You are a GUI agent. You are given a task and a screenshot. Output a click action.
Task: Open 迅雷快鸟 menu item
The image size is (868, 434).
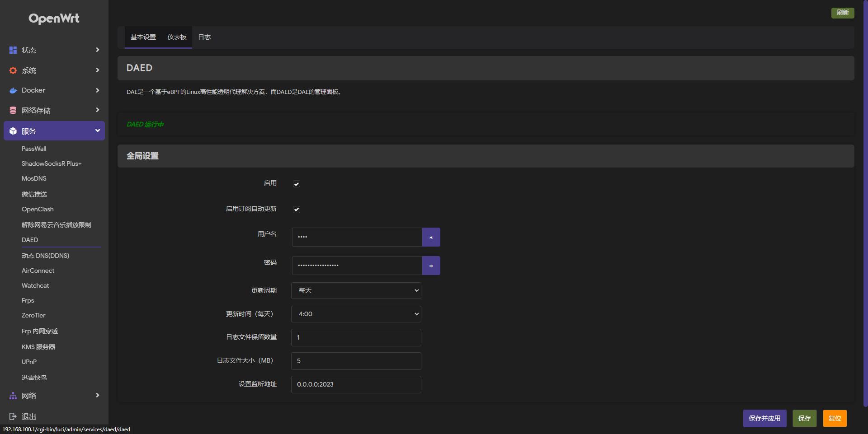tap(34, 378)
